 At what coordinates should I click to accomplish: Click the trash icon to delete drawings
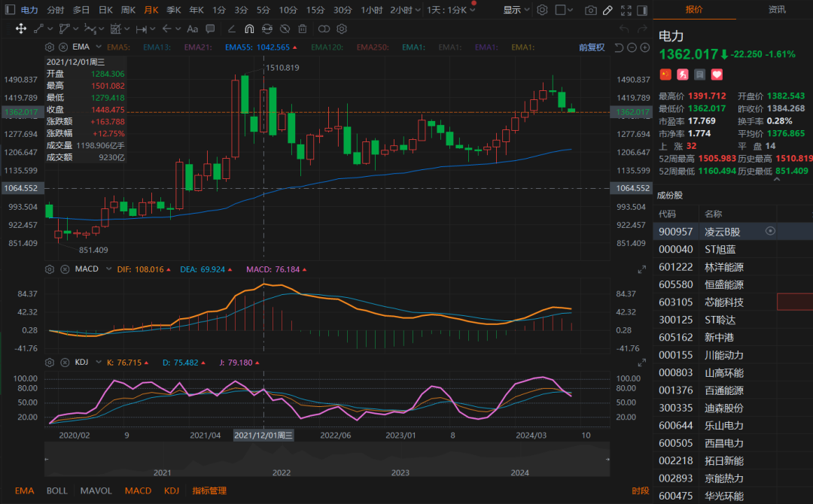302,29
